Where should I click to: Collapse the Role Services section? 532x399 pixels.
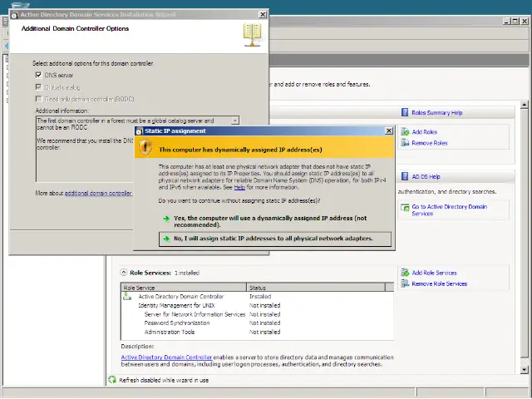tap(124, 273)
